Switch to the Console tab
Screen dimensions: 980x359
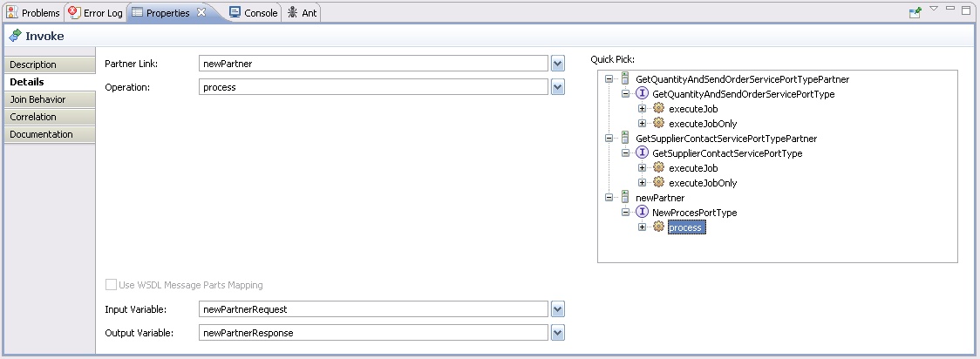(x=253, y=13)
